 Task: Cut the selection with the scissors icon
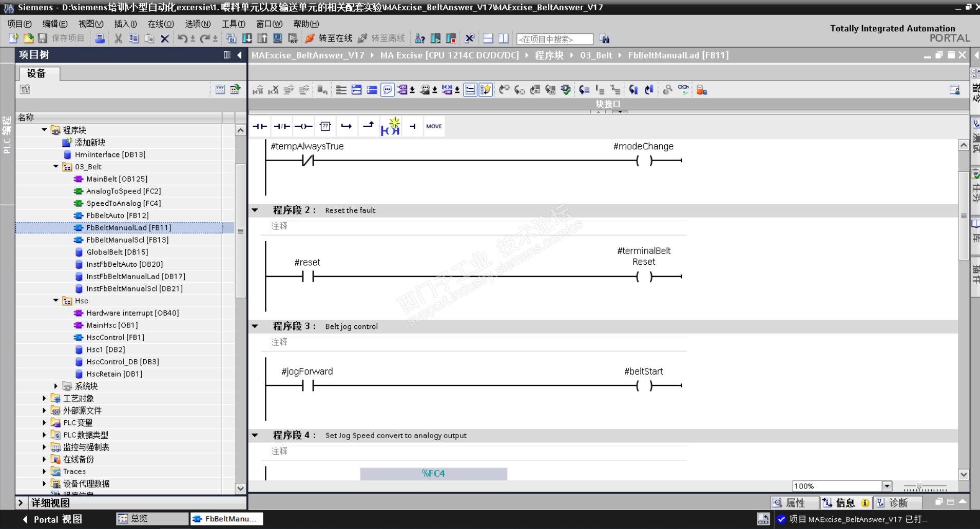(118, 38)
